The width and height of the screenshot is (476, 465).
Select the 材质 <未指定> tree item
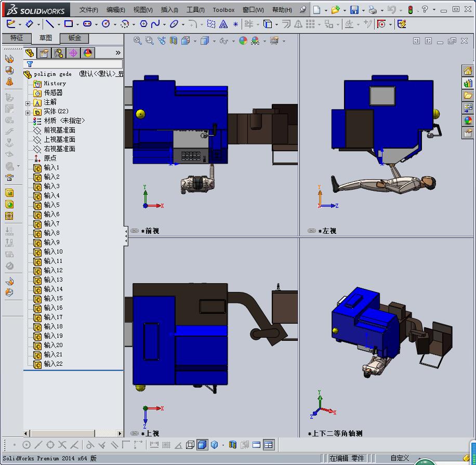tap(59, 121)
